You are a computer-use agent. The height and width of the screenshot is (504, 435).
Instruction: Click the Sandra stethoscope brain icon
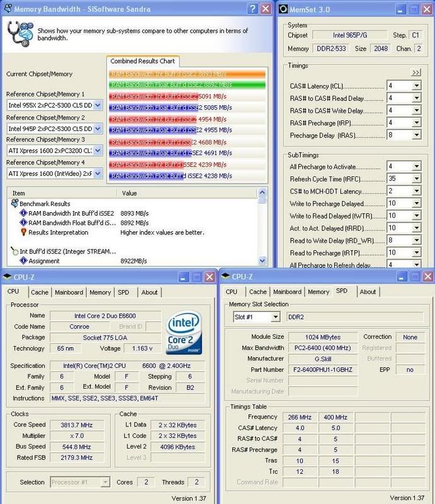20,34
